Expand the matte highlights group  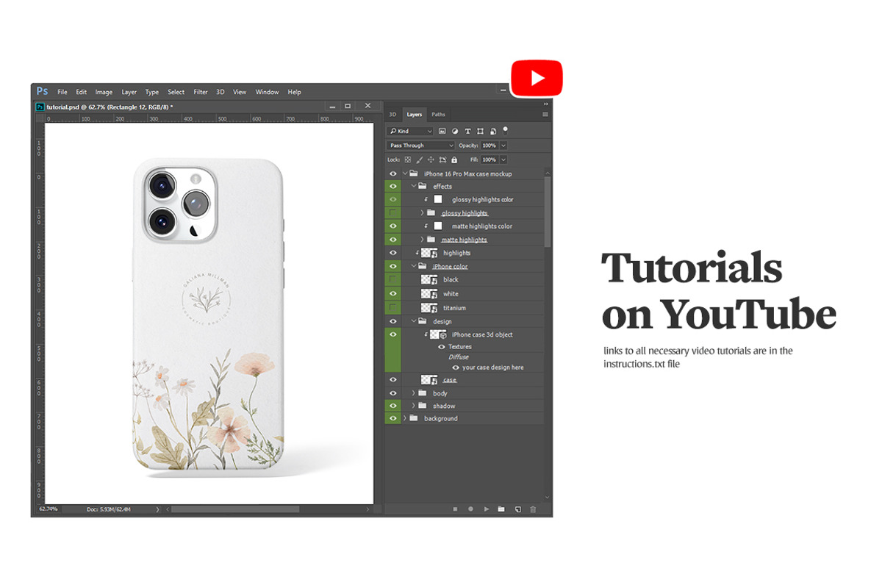tap(422, 240)
